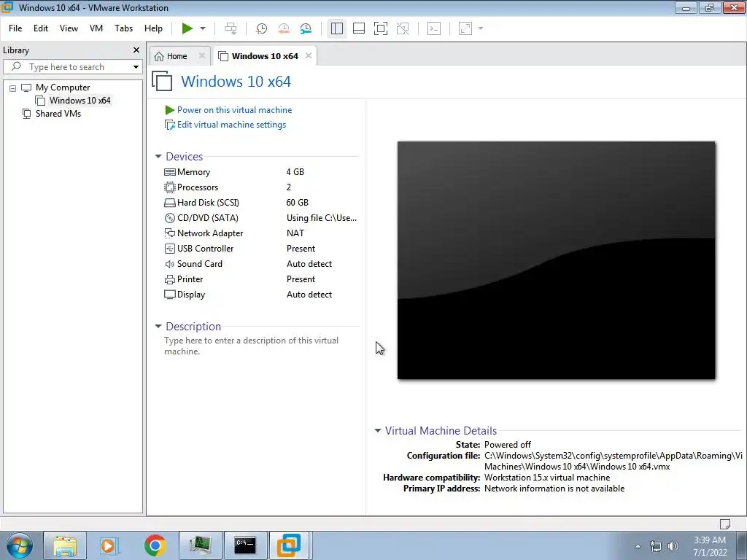Toggle the thumbnail bar view icon

coord(359,28)
